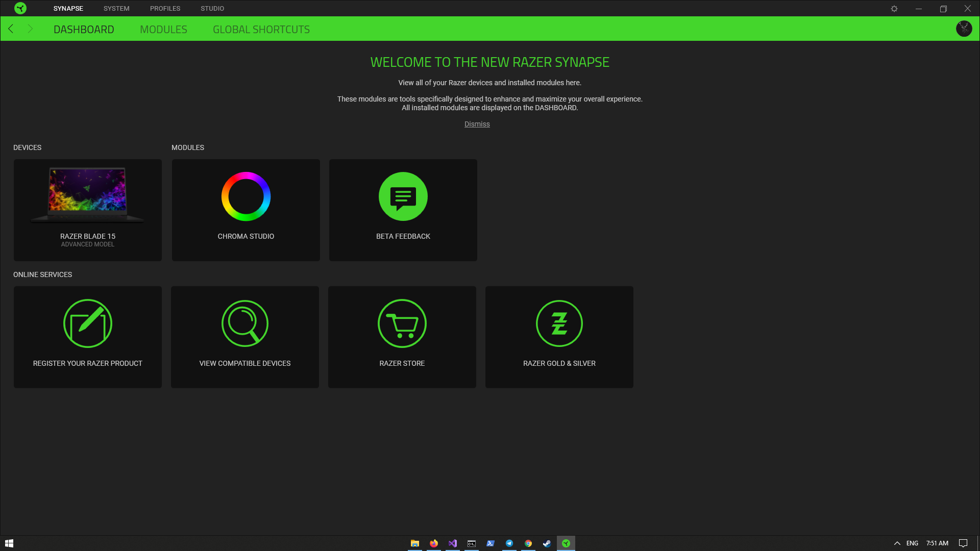Viewport: 980px width, 551px height.
Task: Dismiss the welcome message
Action: 477,123
